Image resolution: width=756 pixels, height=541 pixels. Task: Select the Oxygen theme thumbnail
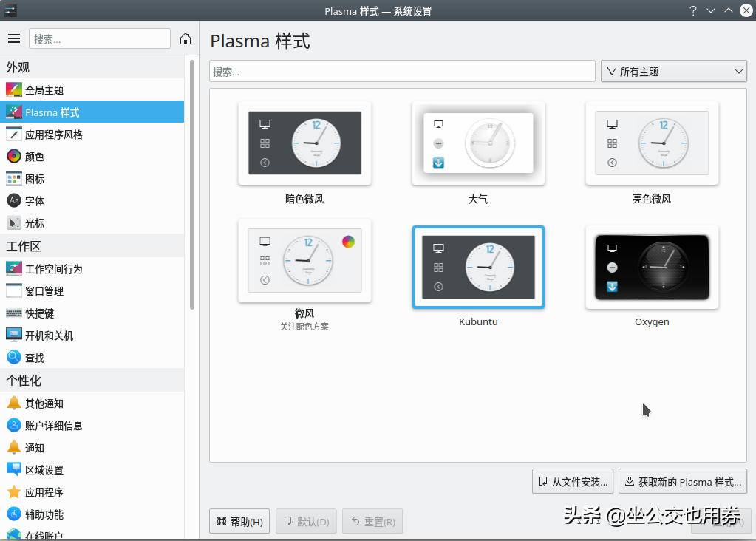pos(652,267)
